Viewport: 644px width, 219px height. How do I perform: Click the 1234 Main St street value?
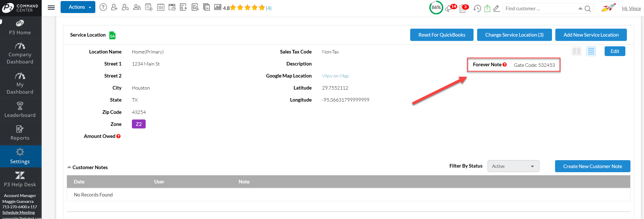[x=146, y=64]
